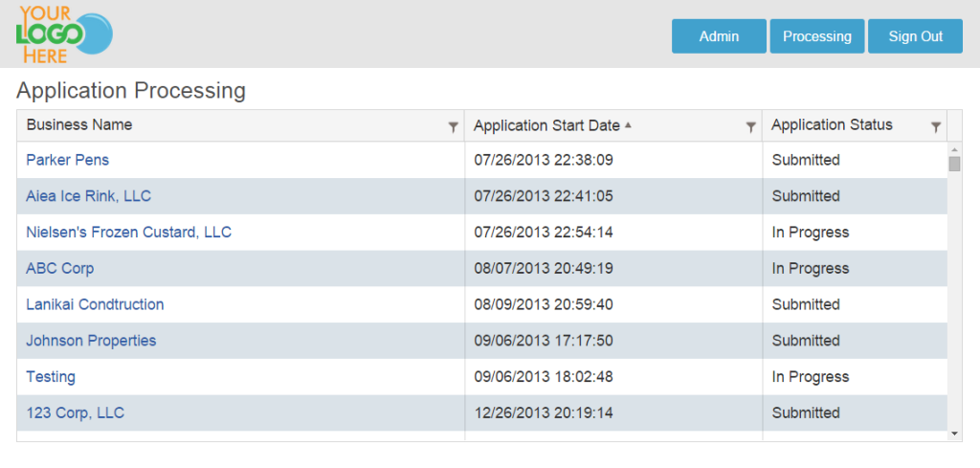Viewport: 980px width, 468px height.
Task: Open the Aiea Ice Rink, LLC link
Action: [89, 196]
